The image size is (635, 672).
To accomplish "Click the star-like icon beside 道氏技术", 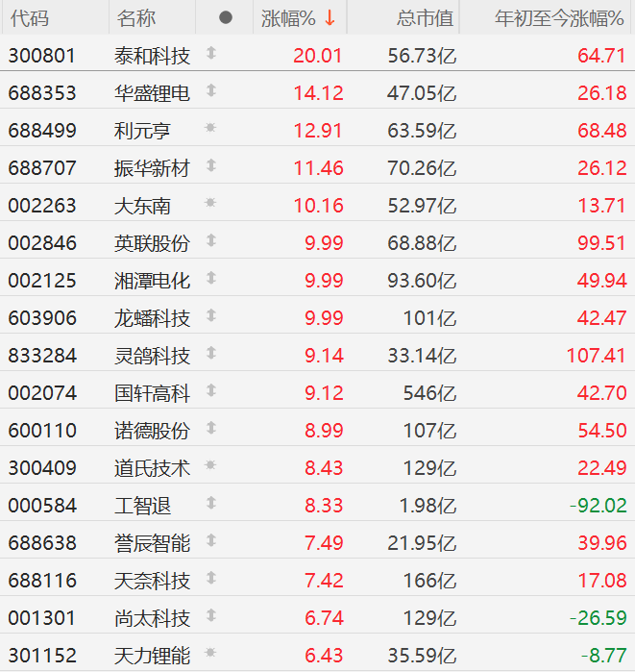I will [x=210, y=465].
